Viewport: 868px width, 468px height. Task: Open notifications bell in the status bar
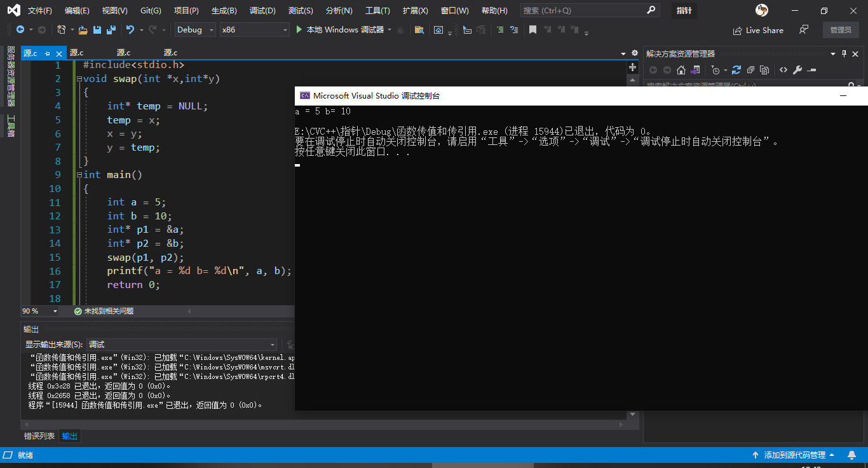(851, 455)
